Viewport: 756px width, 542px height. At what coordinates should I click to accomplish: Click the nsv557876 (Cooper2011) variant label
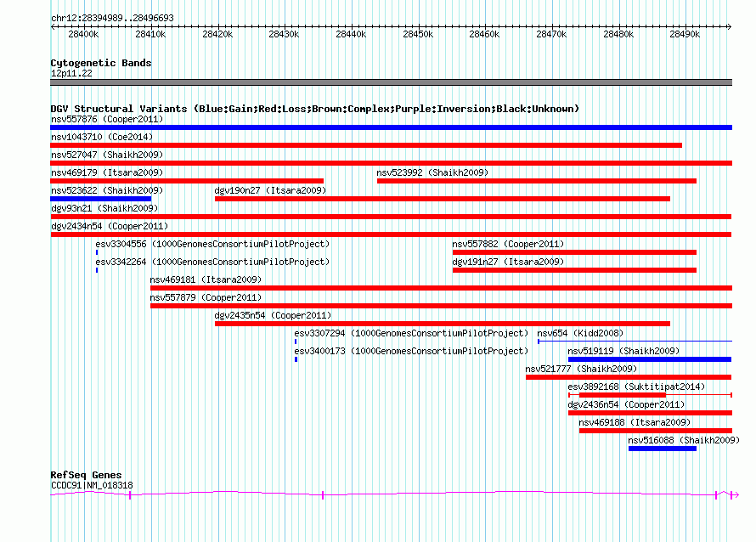(x=107, y=119)
